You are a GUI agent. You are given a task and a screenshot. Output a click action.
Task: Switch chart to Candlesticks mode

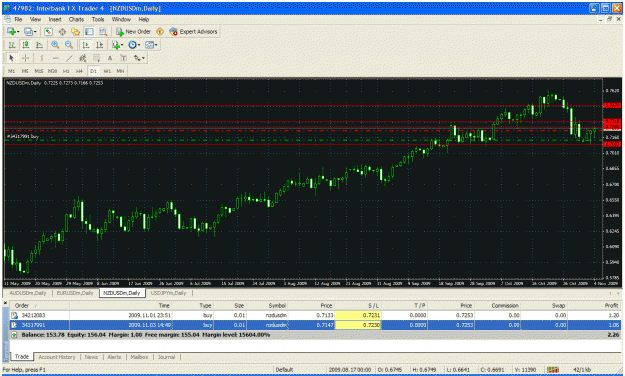(26, 45)
